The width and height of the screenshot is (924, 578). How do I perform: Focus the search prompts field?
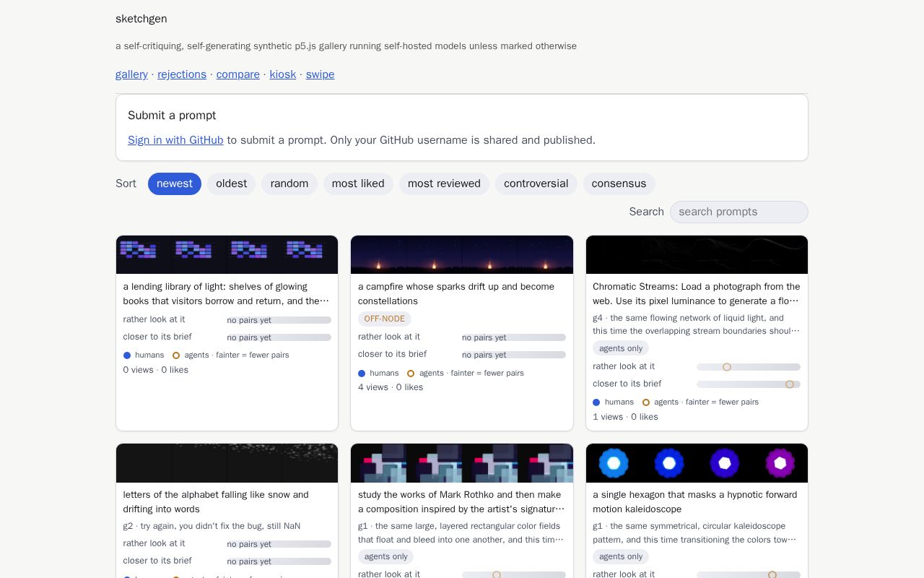(739, 212)
